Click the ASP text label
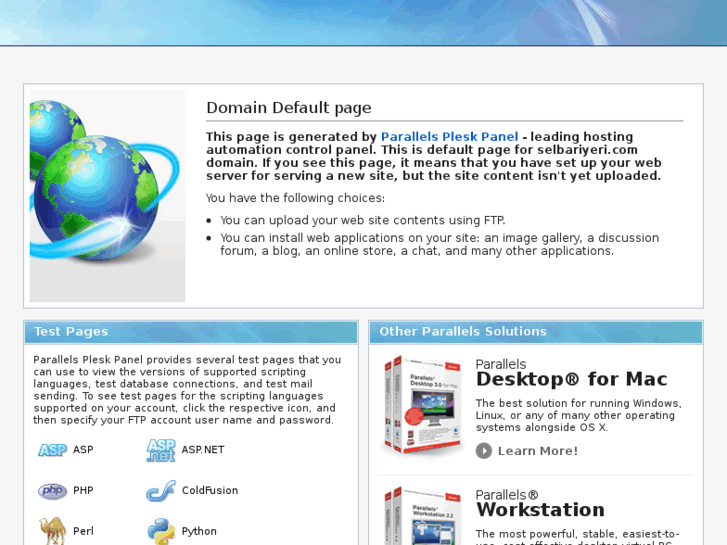Viewport: 727px width, 545px height. (x=83, y=450)
